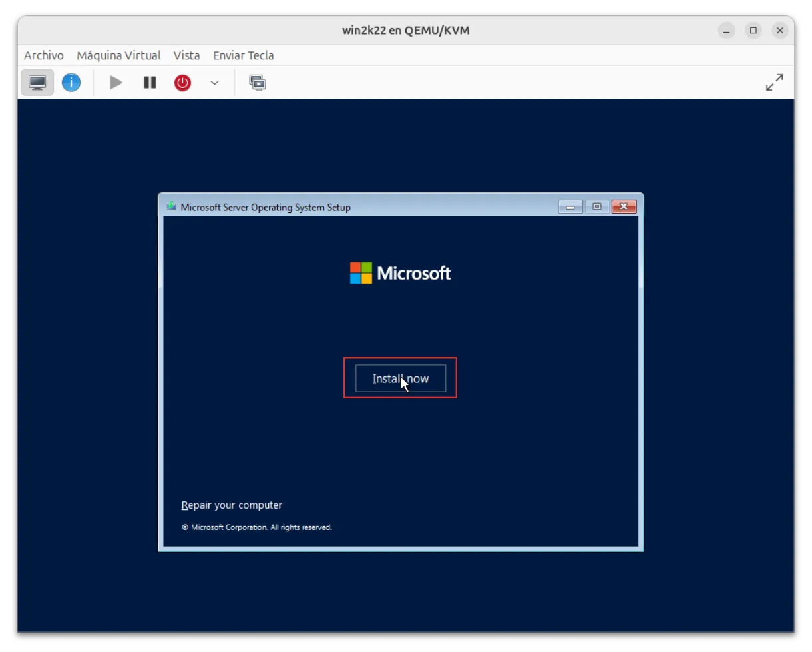Open the Vista menu
The image size is (812, 652).
pos(186,55)
